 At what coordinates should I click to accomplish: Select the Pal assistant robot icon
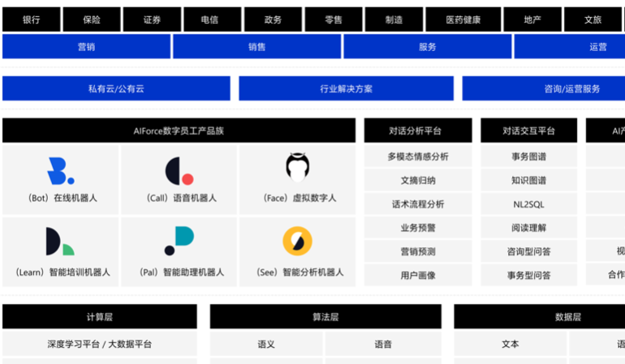point(179,241)
